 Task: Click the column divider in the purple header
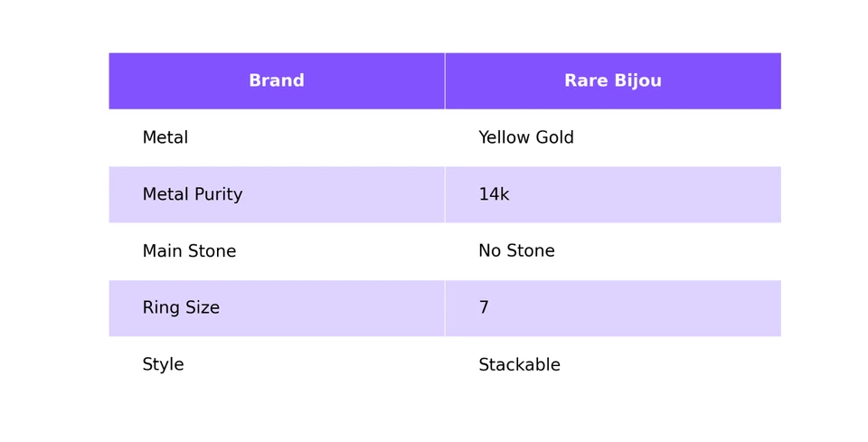[x=445, y=81]
